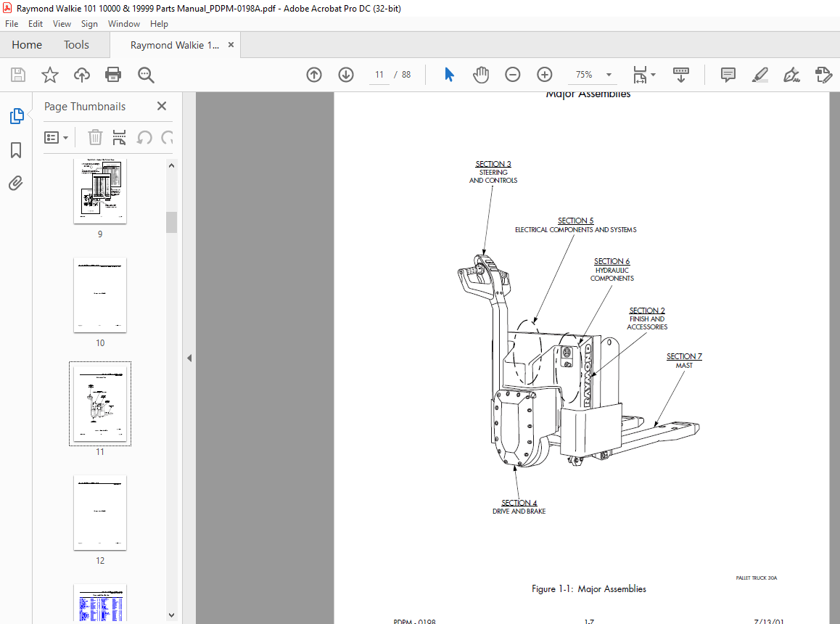Click the Delete pages trash icon

pyautogui.click(x=95, y=138)
